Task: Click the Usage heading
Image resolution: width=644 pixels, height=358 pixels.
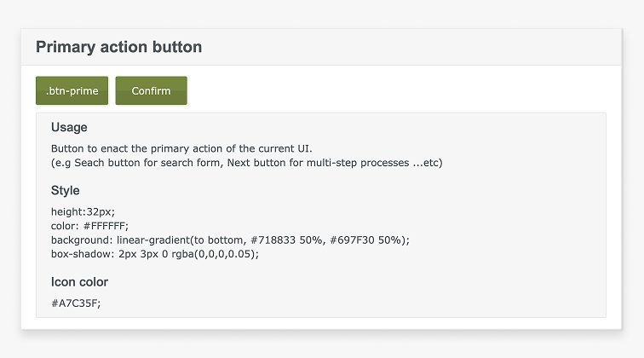Action: (x=69, y=127)
